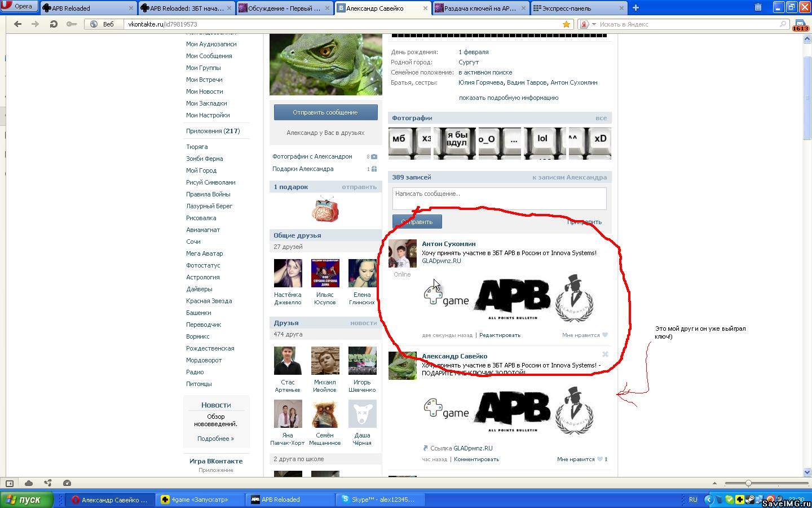Open hometown link 'Сургут'

(469, 62)
